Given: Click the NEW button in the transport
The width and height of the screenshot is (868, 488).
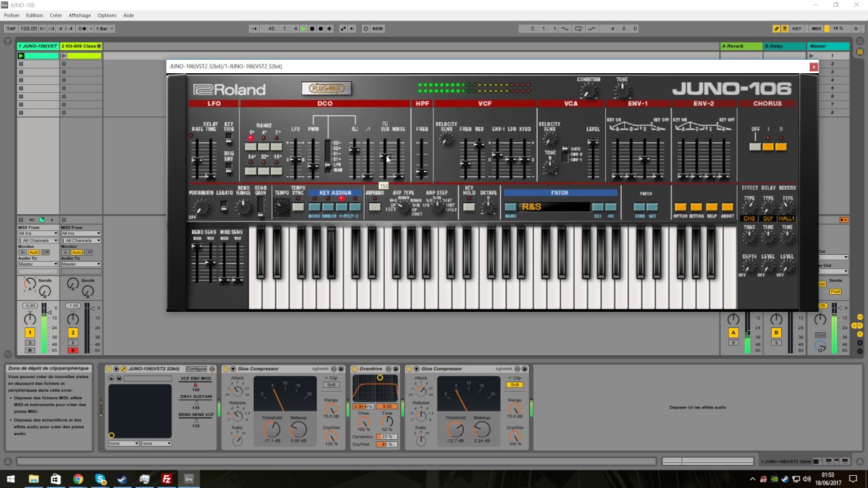Looking at the screenshot, I should coord(378,28).
